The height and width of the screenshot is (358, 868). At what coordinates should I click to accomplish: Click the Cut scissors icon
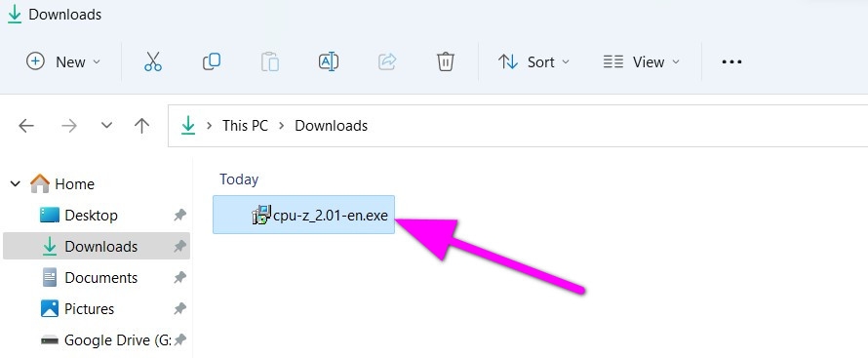coord(153,61)
